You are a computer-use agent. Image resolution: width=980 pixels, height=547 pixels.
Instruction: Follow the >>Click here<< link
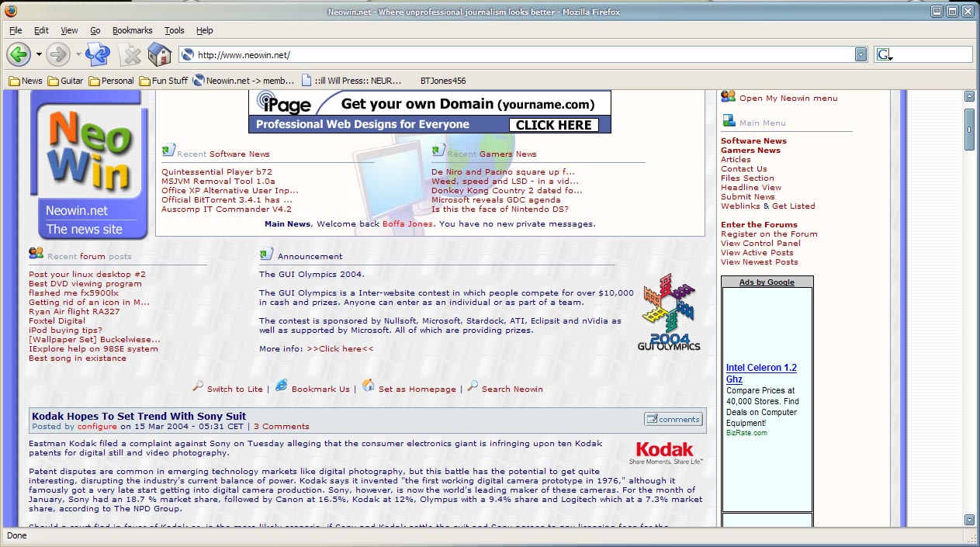pos(340,349)
